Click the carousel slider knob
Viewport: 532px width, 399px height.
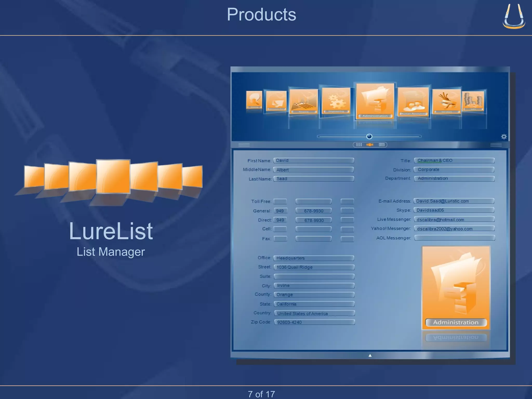click(x=369, y=136)
